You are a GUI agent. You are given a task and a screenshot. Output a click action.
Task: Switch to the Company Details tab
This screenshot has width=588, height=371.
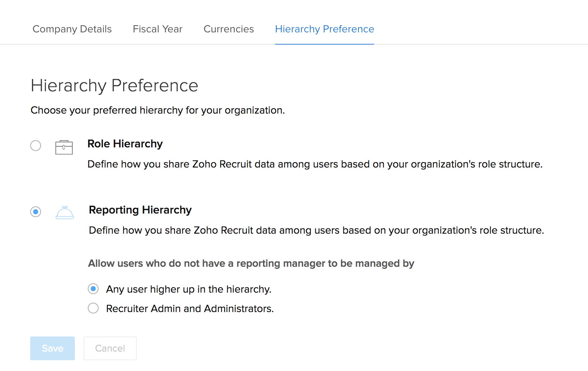tap(72, 29)
